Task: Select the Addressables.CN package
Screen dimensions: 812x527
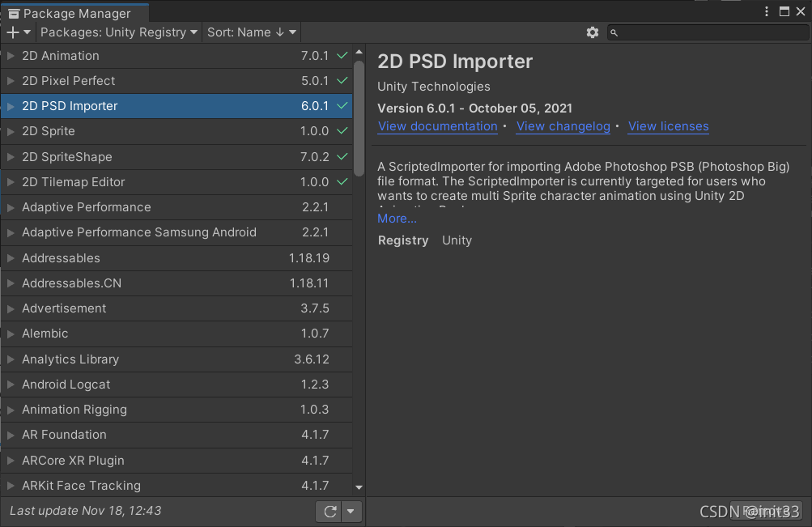Action: tap(176, 283)
